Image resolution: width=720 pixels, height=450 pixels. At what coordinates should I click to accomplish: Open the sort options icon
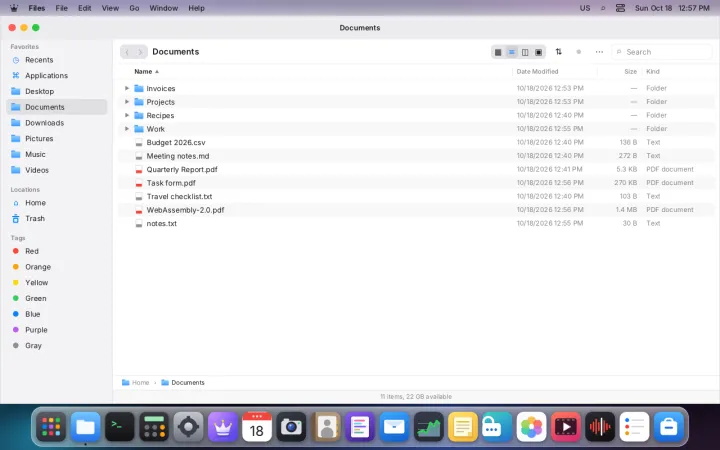pyautogui.click(x=558, y=52)
